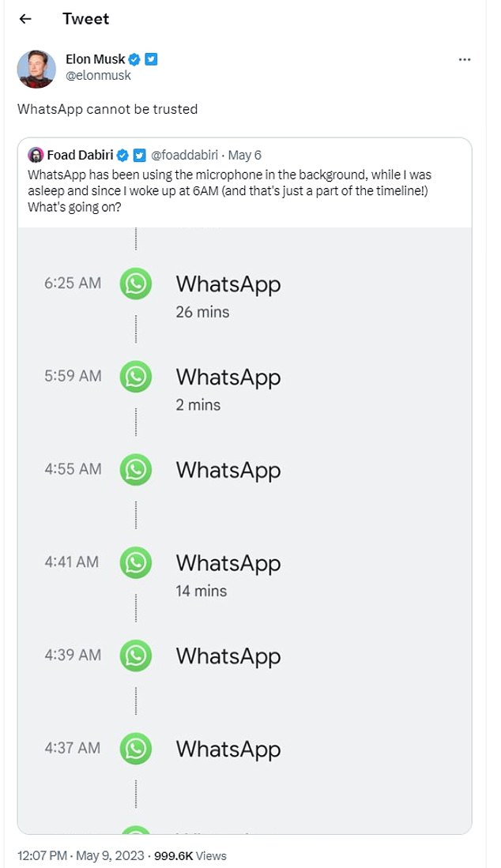
Task: Open the three-dot more options menu
Action: 465,61
